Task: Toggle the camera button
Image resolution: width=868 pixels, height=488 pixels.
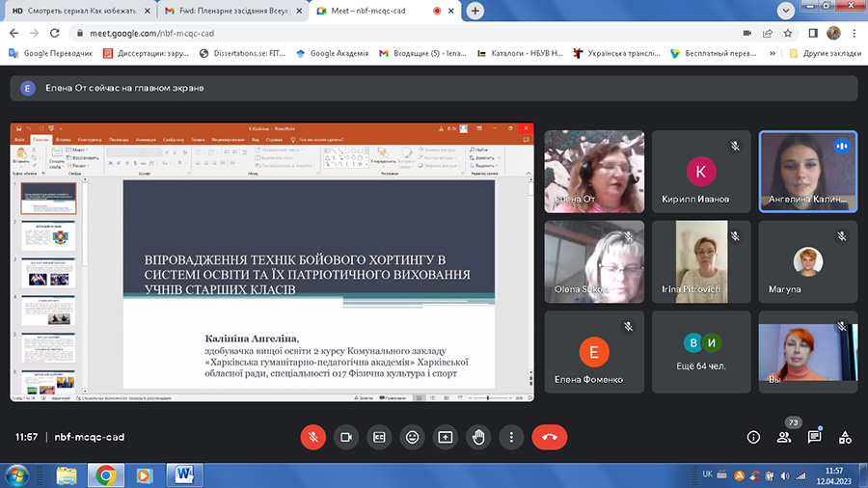Action: pyautogui.click(x=345, y=437)
